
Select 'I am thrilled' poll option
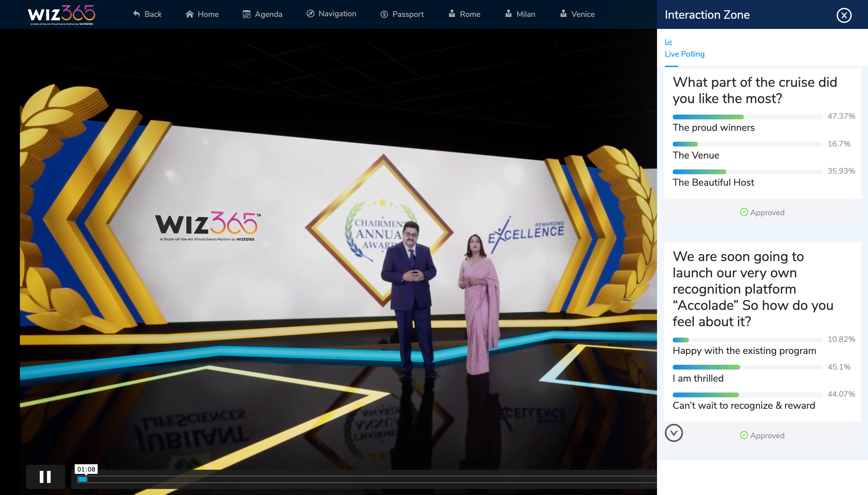coord(698,378)
